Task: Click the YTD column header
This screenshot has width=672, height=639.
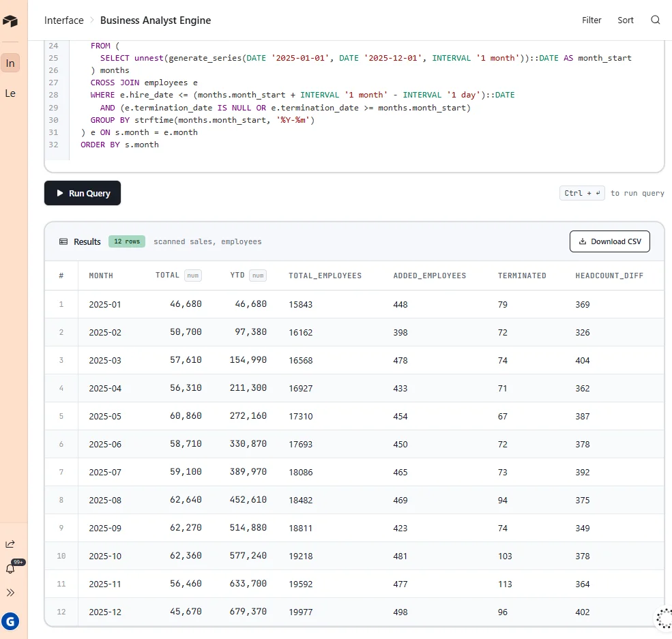Action: 237,276
